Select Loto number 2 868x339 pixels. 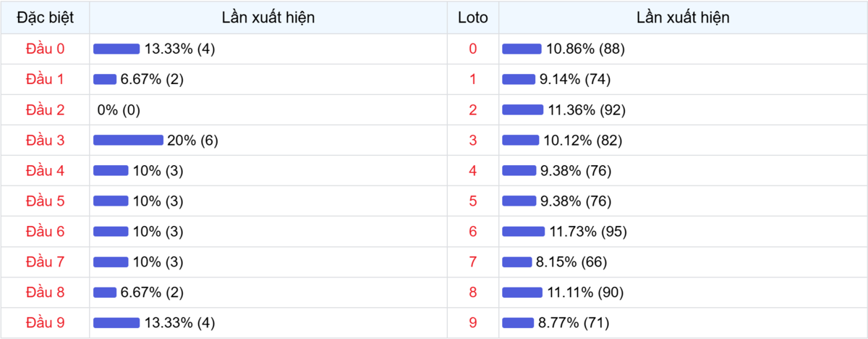coord(473,110)
